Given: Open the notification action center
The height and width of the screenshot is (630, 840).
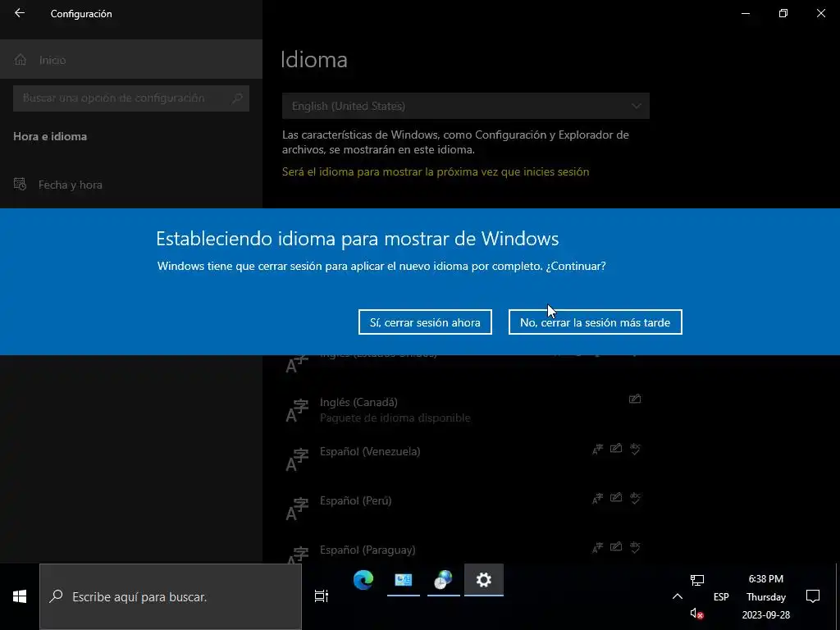Looking at the screenshot, I should 813,596.
